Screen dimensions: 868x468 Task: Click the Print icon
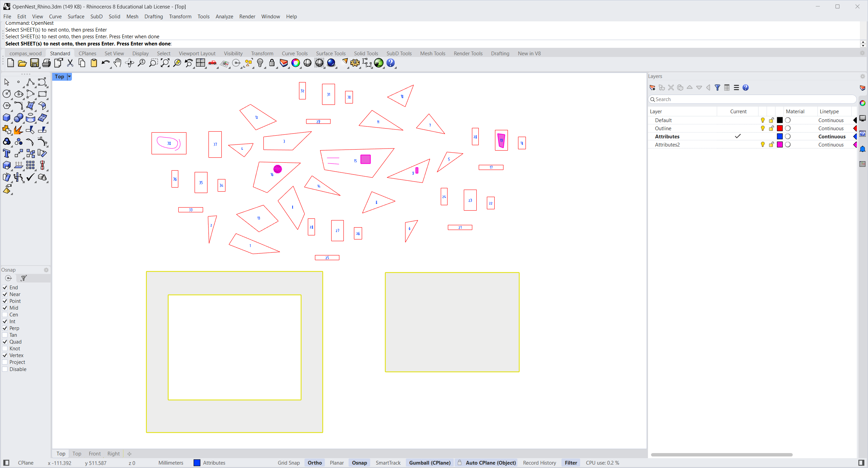coord(46,63)
